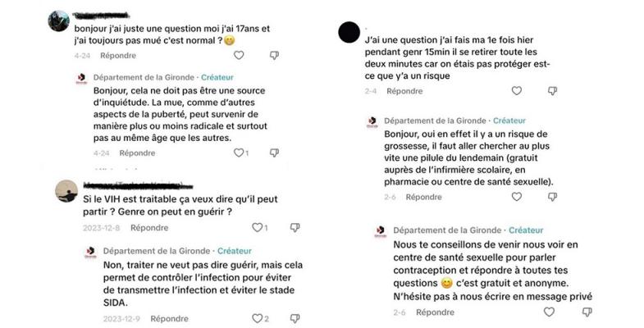Screen dimensions: 644x328
Task: Open 'Département de la Gironde' name above 'Nous te conseillons'
Action: point(450,231)
